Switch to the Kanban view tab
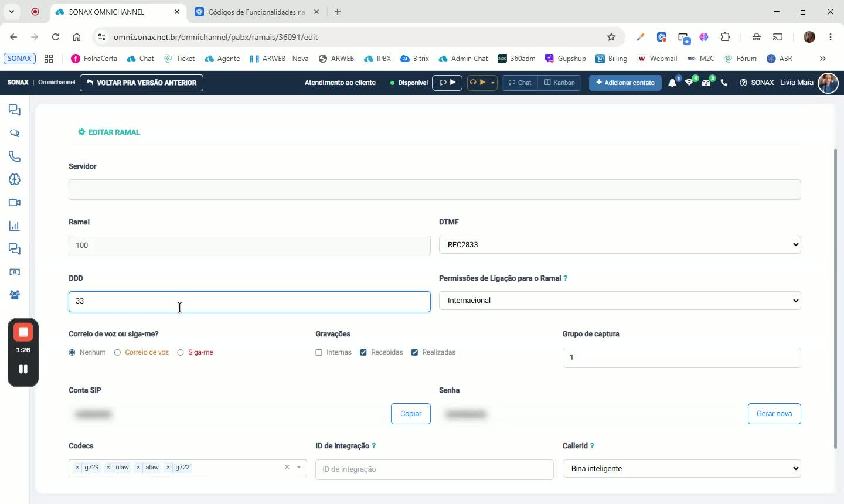 click(x=560, y=83)
